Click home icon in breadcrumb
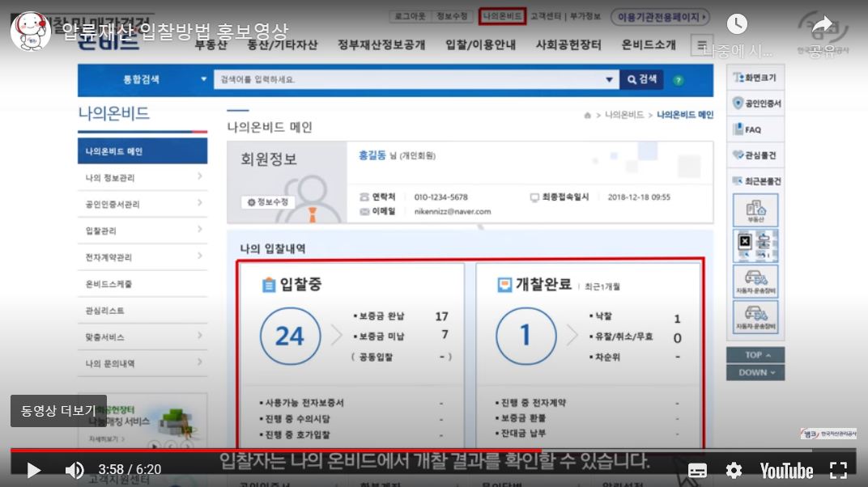Viewport: 868px width, 487px height. pos(587,115)
